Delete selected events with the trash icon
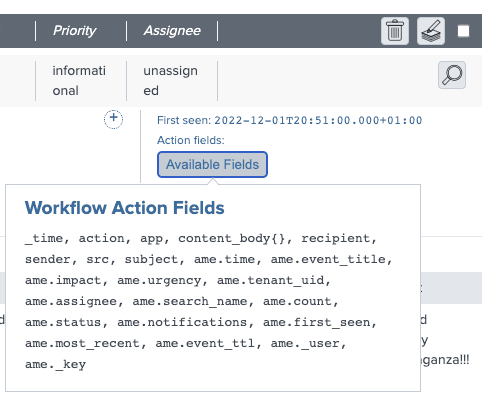 (395, 31)
